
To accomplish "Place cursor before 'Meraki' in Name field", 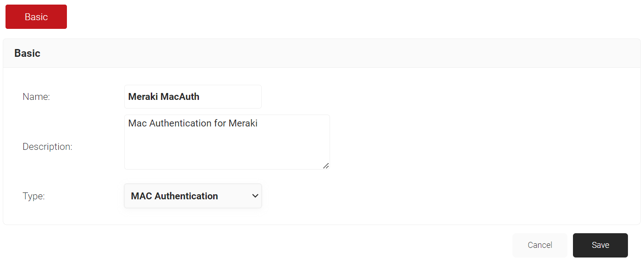I will tap(128, 97).
